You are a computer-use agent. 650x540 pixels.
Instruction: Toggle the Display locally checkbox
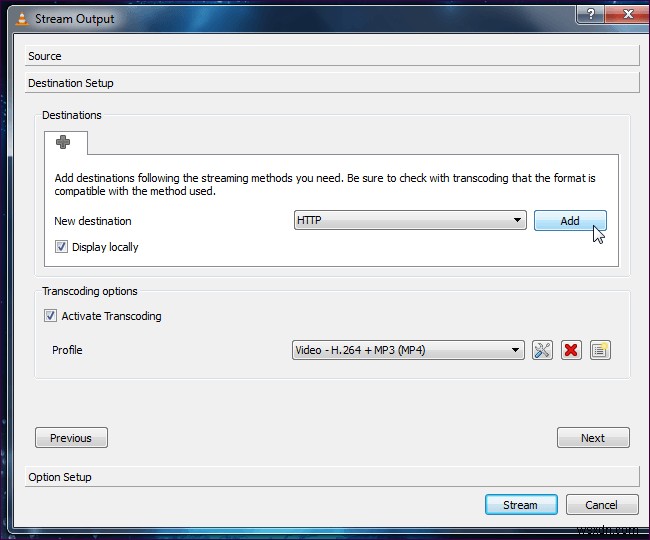click(61, 247)
